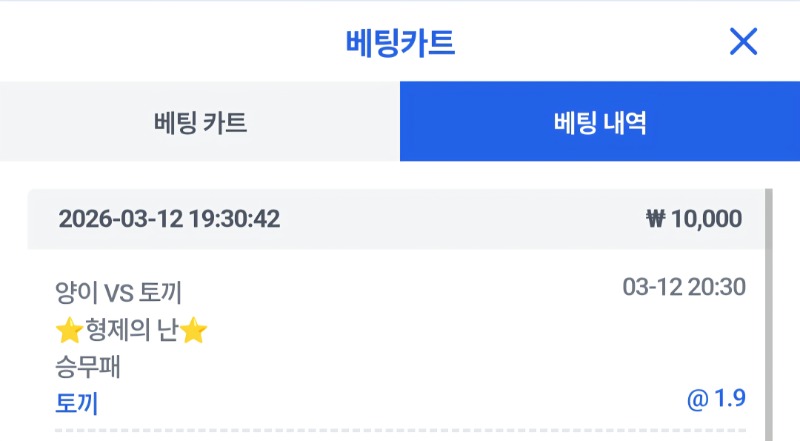Click the vertical scrollbar in bet history
The width and height of the screenshot is (800, 441).
pos(768,300)
